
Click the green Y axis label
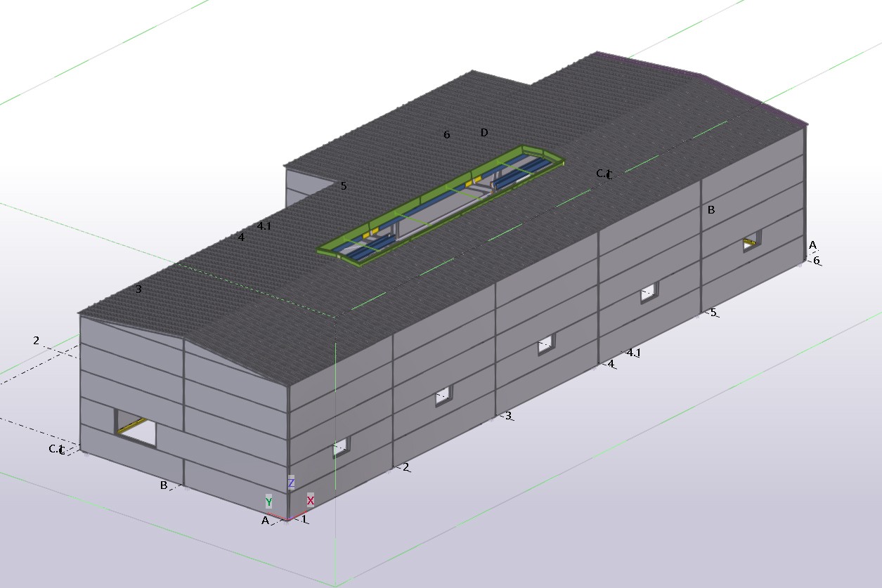click(x=268, y=502)
